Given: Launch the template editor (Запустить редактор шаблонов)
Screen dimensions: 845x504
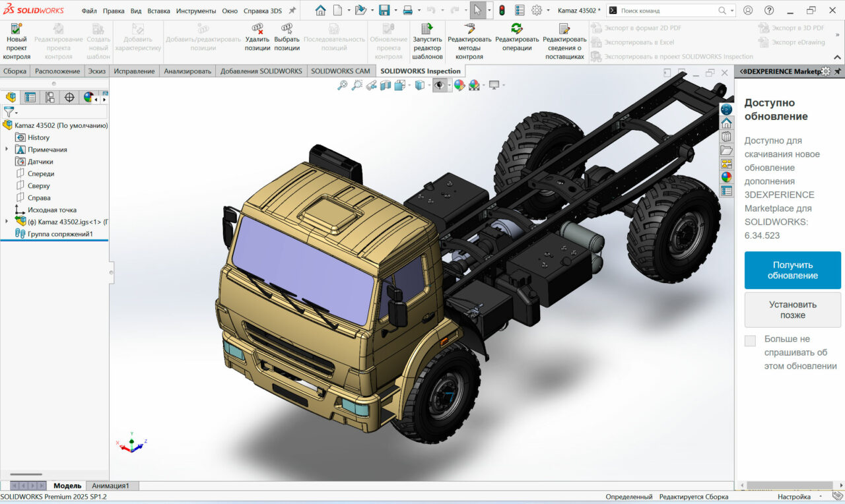Looking at the screenshot, I should [427, 28].
